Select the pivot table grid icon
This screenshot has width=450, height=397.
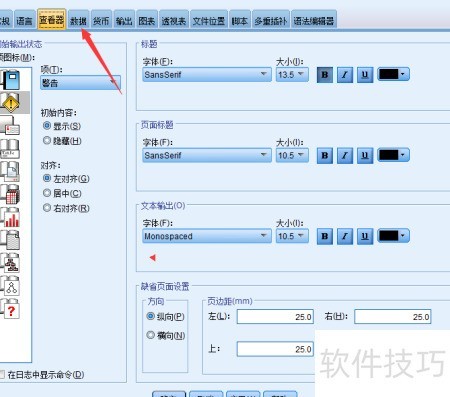click(11, 194)
